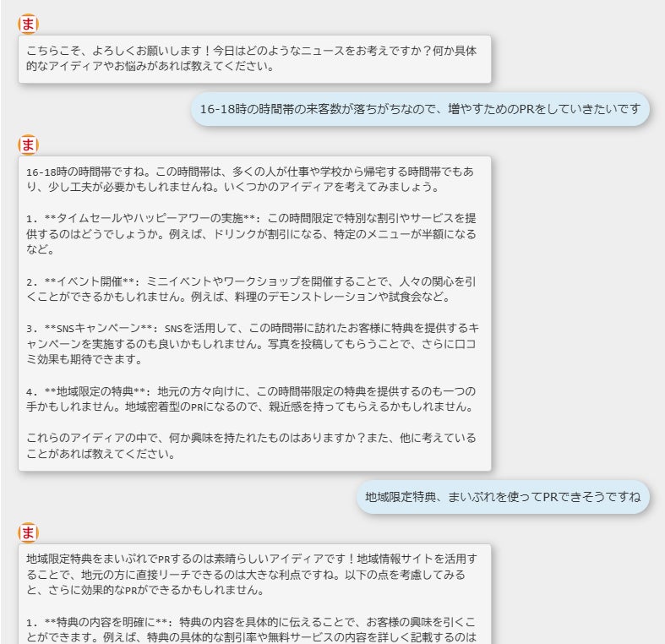Click the タイムセールやハッピーアワーの実施 list item
Viewport: 665px width, 644px height.
[251, 234]
